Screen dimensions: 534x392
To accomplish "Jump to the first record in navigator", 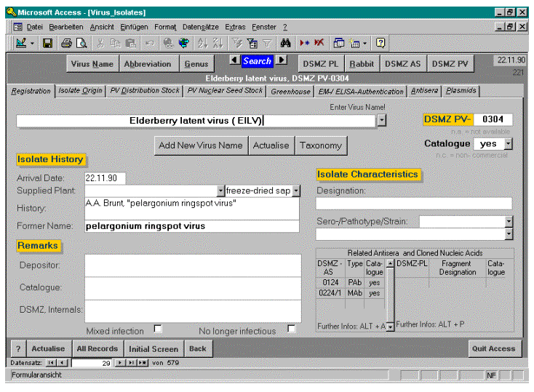I will (x=50, y=362).
